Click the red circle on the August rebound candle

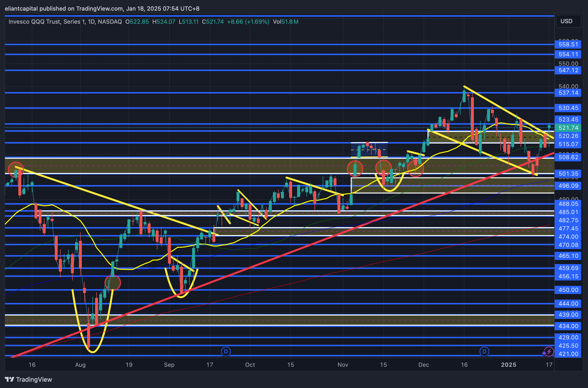[113, 283]
